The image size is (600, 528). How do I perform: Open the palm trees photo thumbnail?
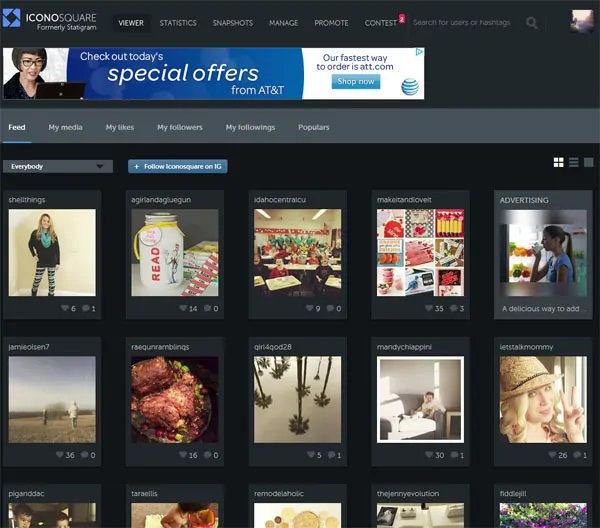[298, 400]
